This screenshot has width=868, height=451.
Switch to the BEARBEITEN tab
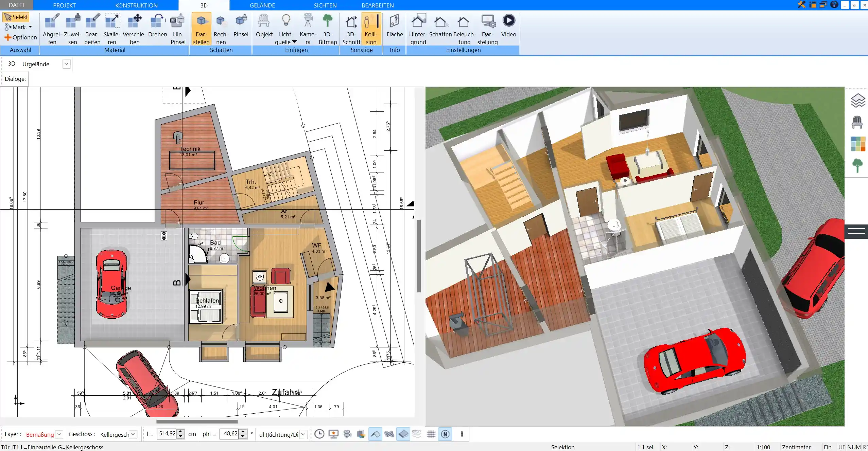378,5
